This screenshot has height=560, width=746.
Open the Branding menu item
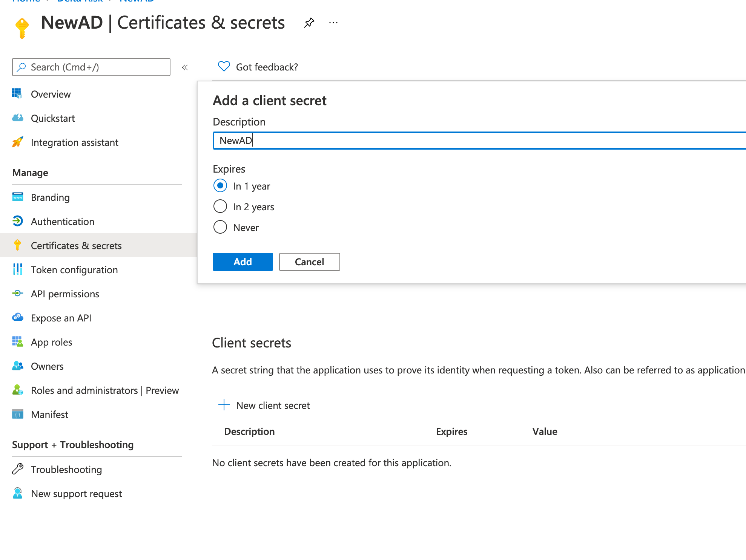(50, 197)
